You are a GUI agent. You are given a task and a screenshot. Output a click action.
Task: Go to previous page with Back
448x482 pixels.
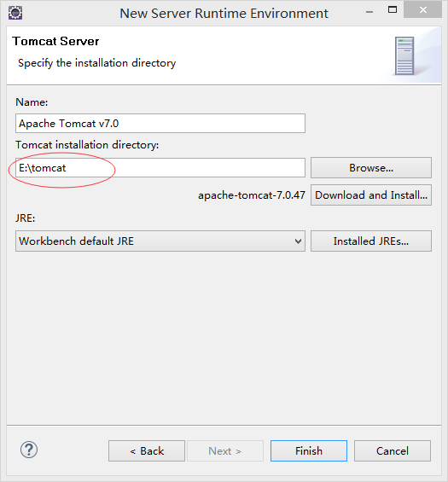[147, 451]
